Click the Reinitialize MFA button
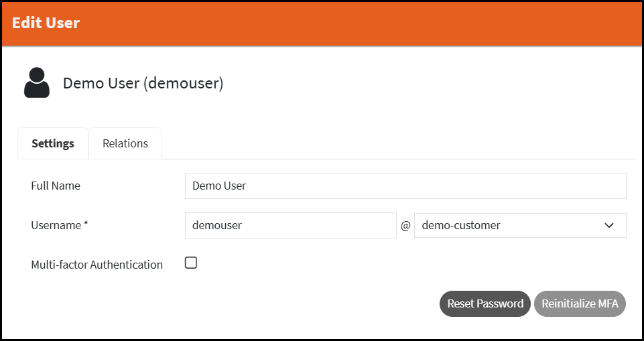644x341 pixels. pos(580,303)
